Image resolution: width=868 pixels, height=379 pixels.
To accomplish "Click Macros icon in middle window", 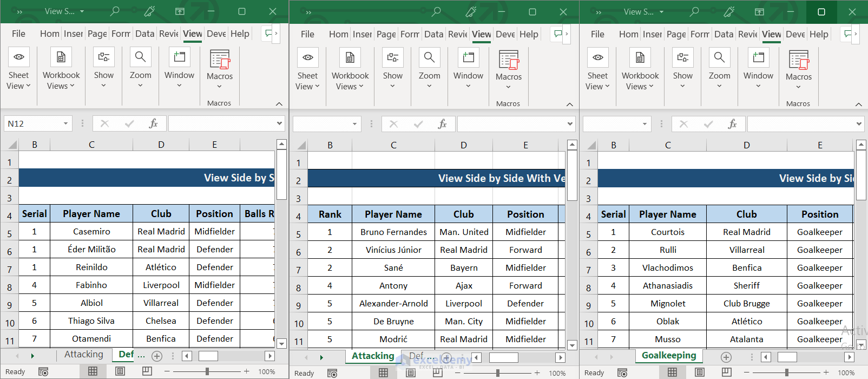I will tap(509, 60).
